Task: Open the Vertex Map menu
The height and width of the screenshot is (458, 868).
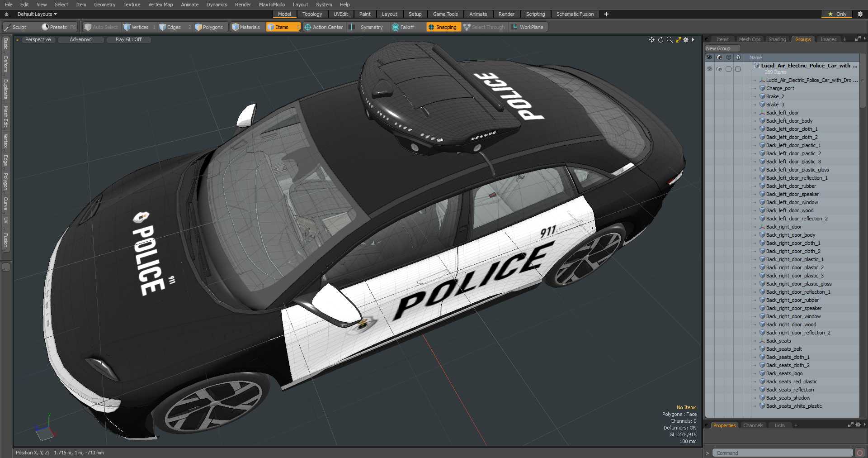Action: 160,5
